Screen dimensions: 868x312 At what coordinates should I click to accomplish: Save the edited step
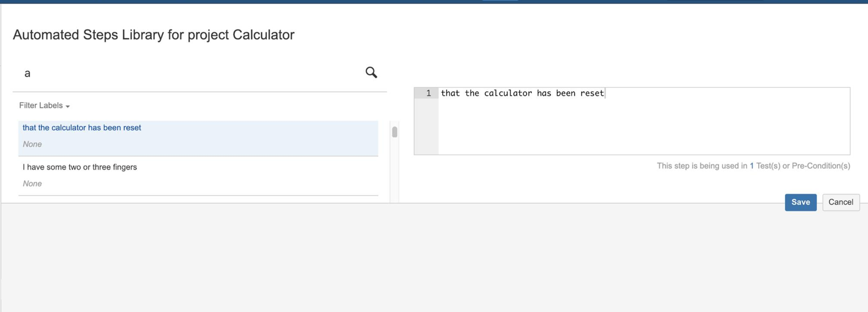(x=801, y=202)
